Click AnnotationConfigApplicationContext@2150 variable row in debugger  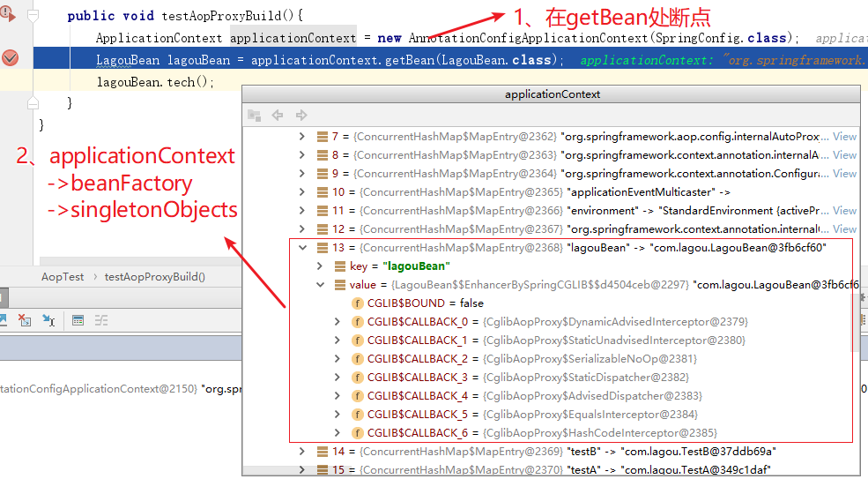tap(121, 389)
